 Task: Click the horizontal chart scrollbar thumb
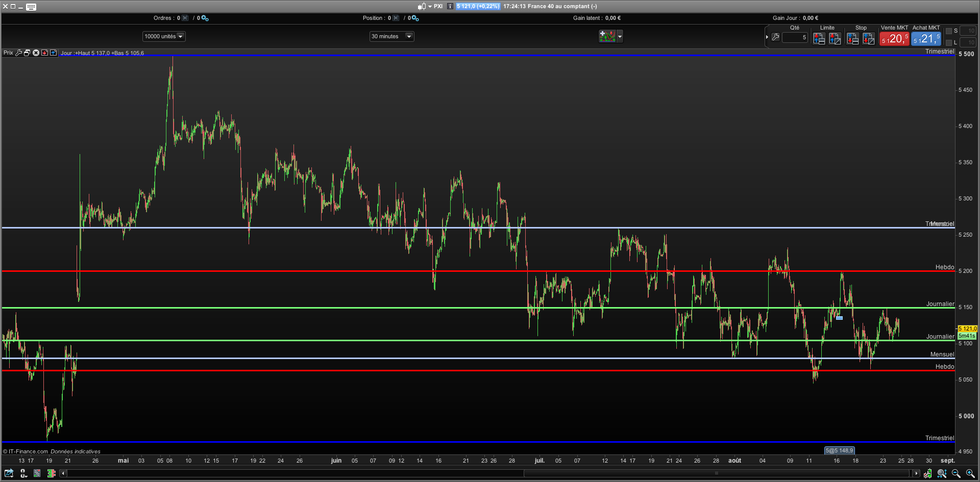coord(717,473)
